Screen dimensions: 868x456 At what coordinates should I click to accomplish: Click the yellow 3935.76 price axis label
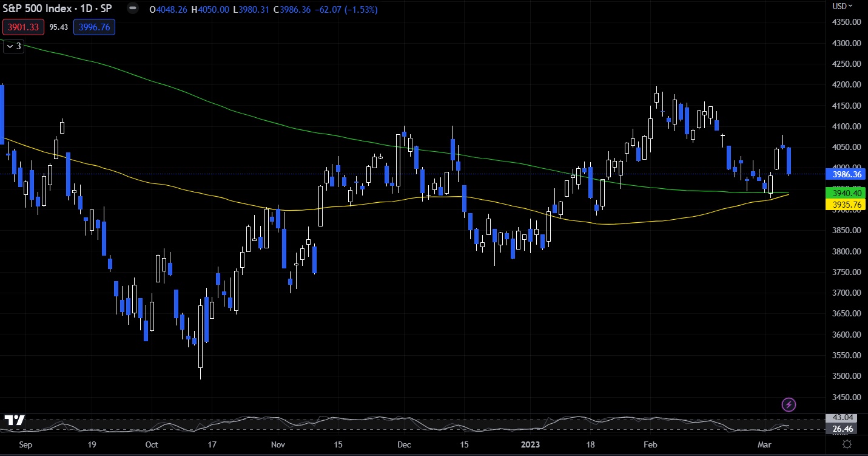[846, 205]
